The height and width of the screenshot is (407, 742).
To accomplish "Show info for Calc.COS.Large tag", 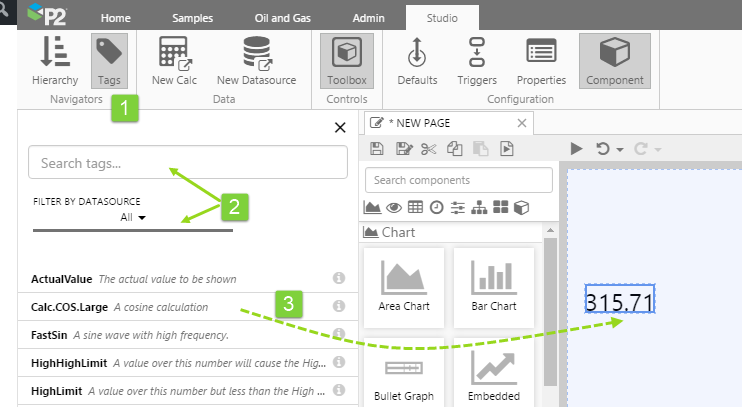I will [339, 306].
